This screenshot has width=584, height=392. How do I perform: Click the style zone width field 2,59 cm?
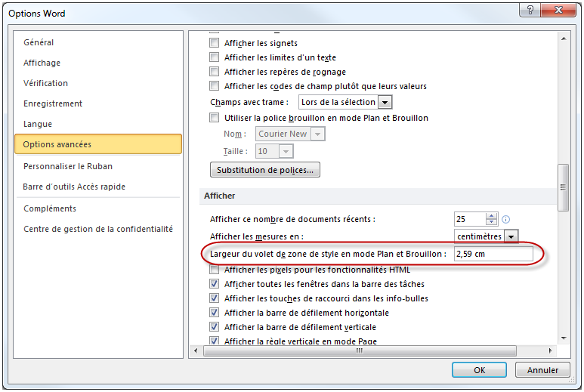[493, 254]
